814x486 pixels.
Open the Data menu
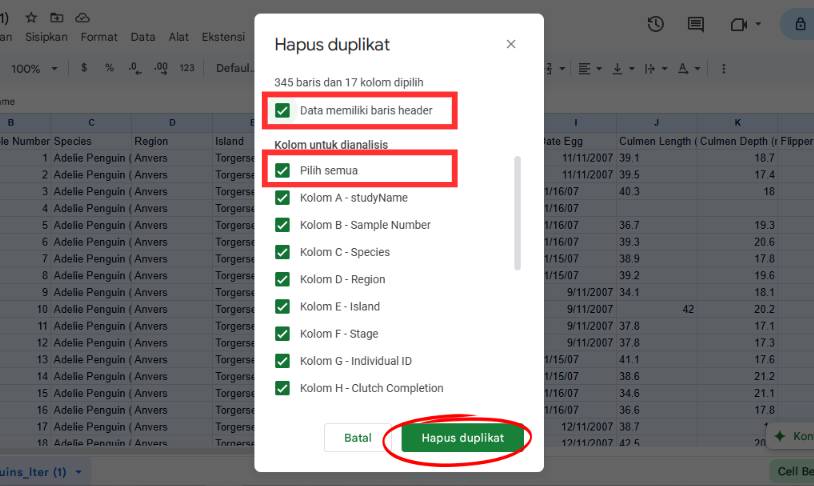(x=143, y=37)
